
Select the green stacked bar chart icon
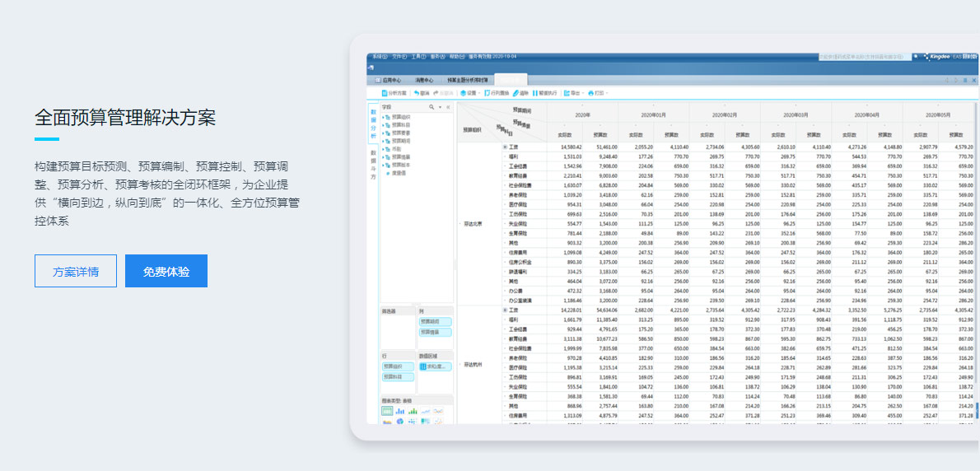click(x=413, y=411)
